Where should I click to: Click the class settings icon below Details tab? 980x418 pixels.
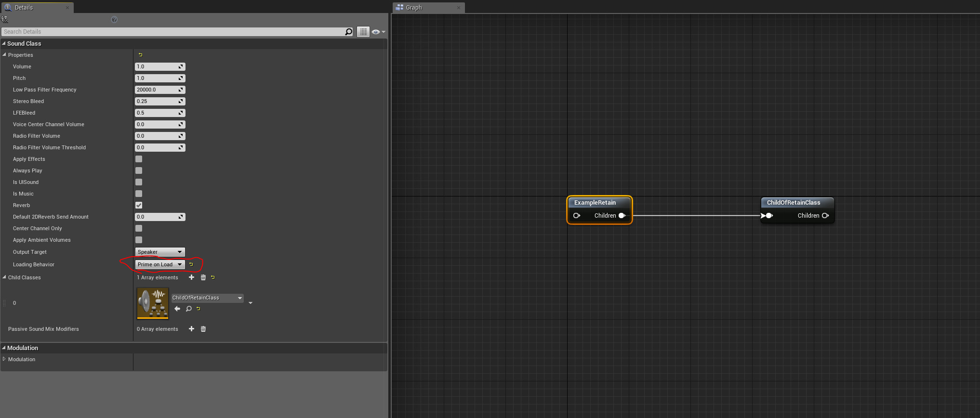pyautogui.click(x=5, y=19)
